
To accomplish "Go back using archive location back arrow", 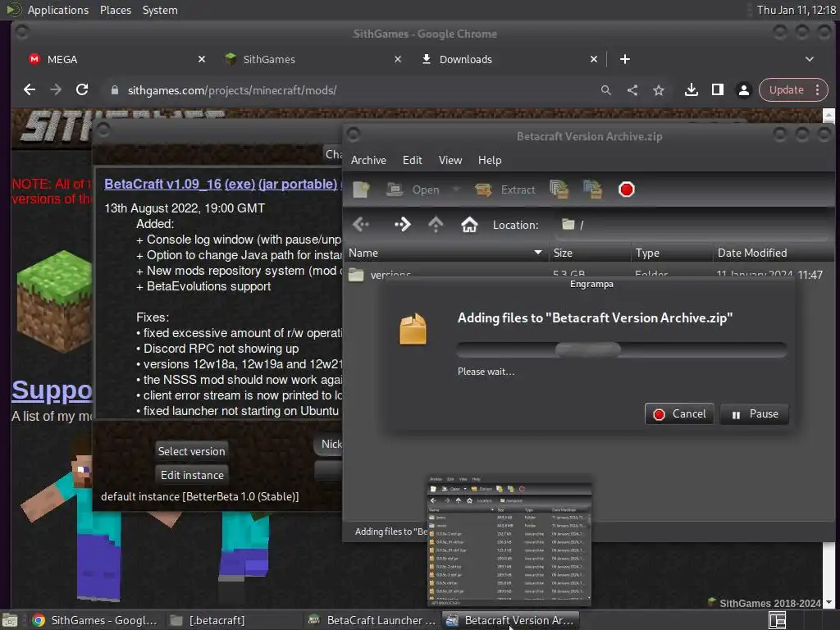I will click(x=361, y=225).
